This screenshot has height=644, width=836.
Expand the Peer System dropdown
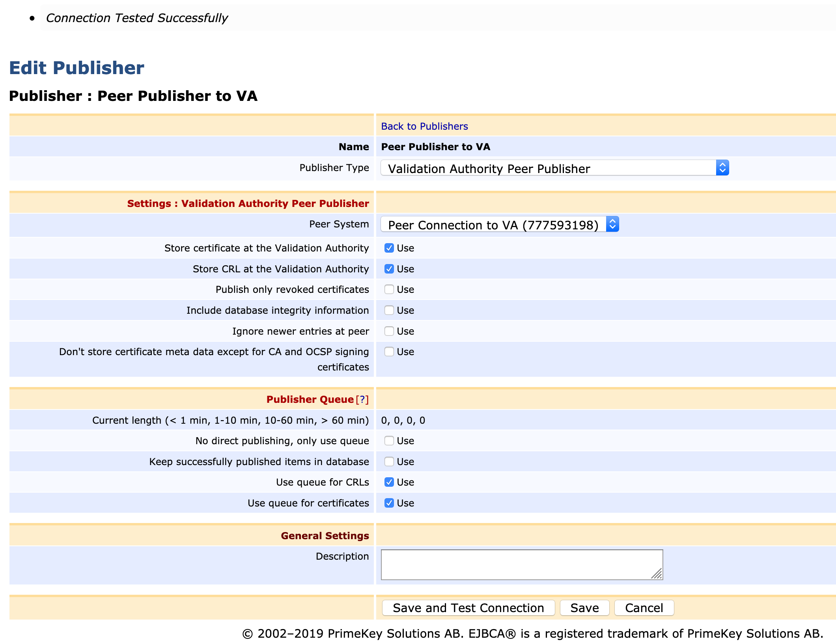click(x=494, y=225)
